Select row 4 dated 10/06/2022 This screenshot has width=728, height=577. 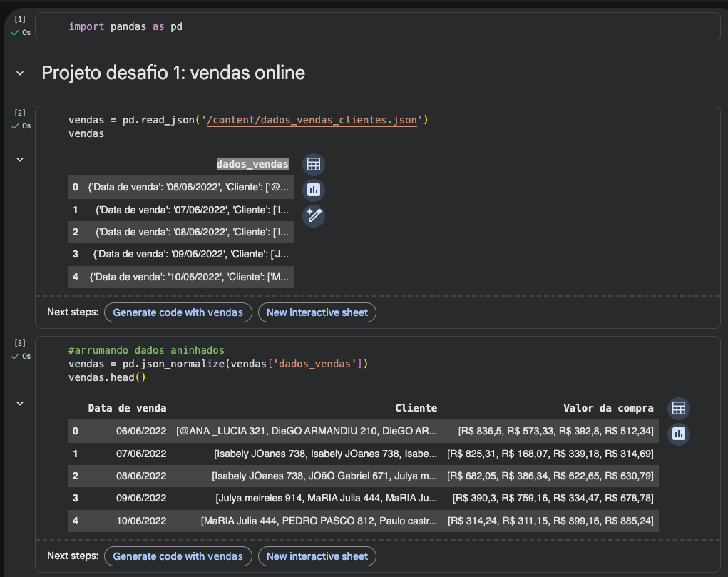coord(140,521)
